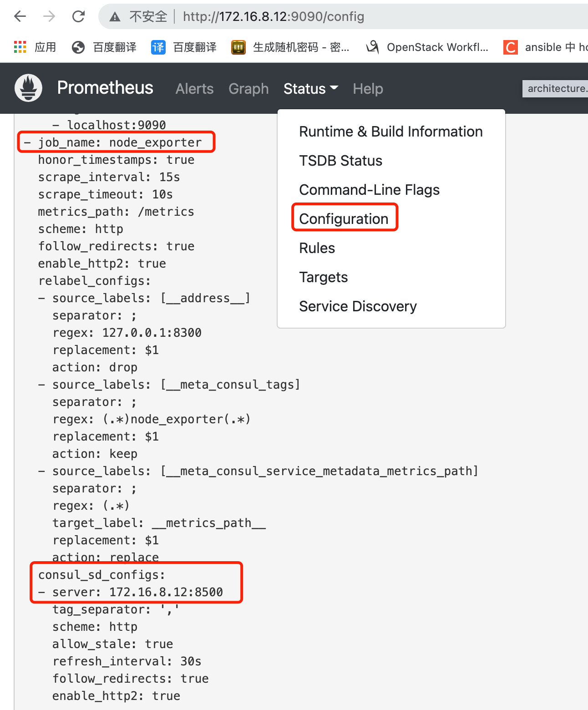Open the blue 译 icon 百度翻译 bookmark
Screen dimensions: 588x710
(184, 47)
